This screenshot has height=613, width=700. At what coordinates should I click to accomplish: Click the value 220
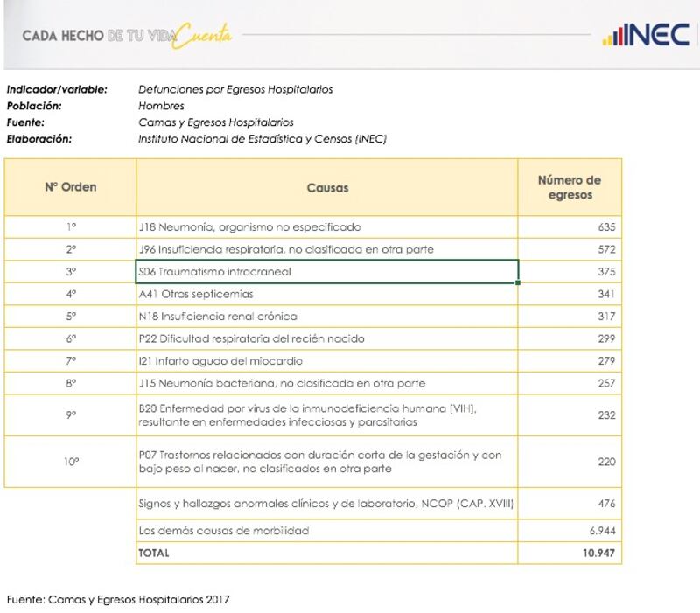pyautogui.click(x=606, y=462)
